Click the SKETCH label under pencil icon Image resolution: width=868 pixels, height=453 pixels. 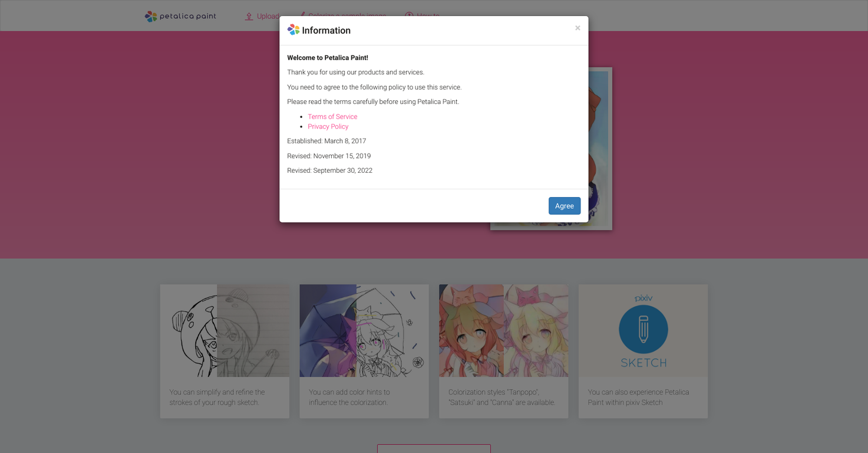tap(643, 363)
